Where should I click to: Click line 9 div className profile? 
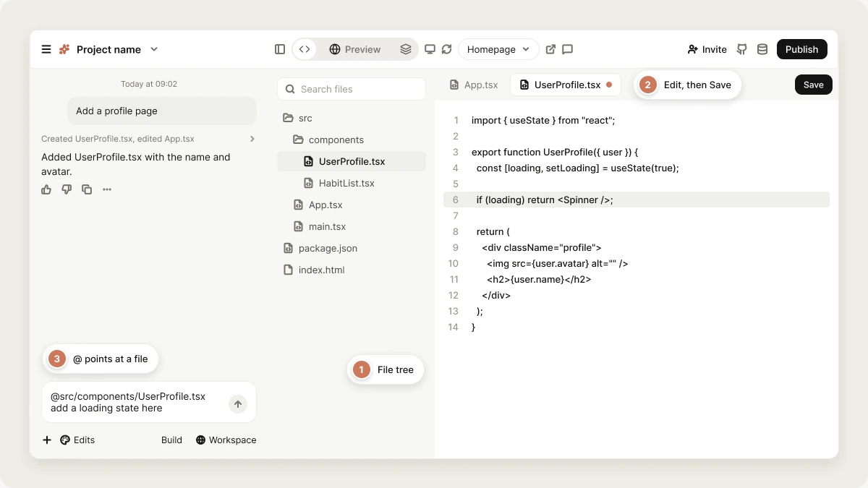tap(542, 247)
